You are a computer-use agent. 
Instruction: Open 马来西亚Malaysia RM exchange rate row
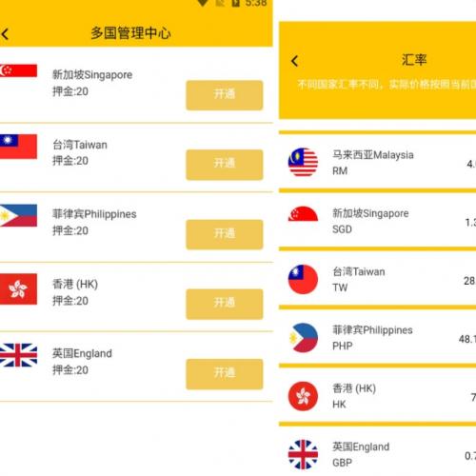coord(378,162)
